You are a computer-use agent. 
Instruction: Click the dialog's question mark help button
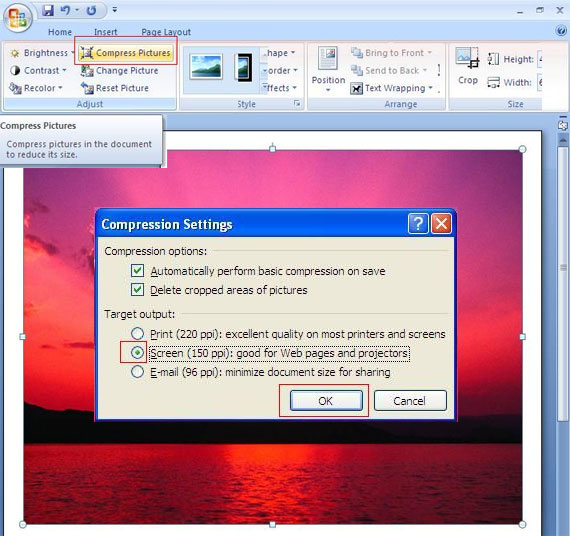(418, 224)
